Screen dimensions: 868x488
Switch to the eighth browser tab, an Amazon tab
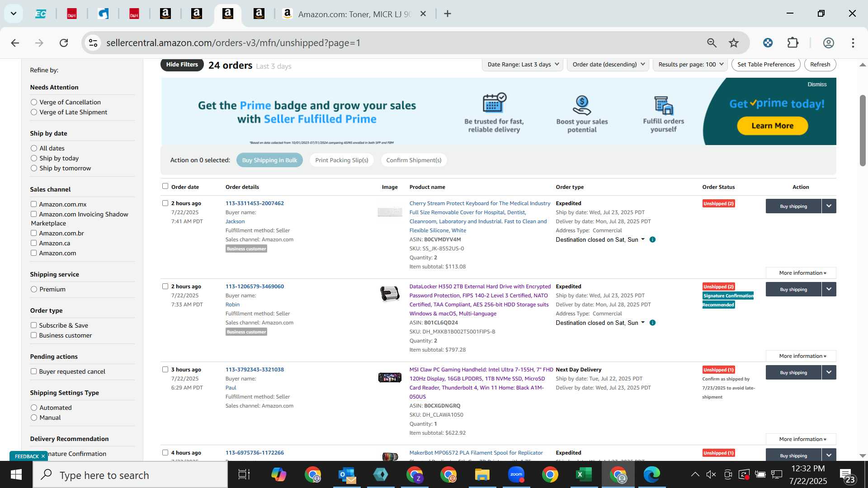tap(259, 14)
